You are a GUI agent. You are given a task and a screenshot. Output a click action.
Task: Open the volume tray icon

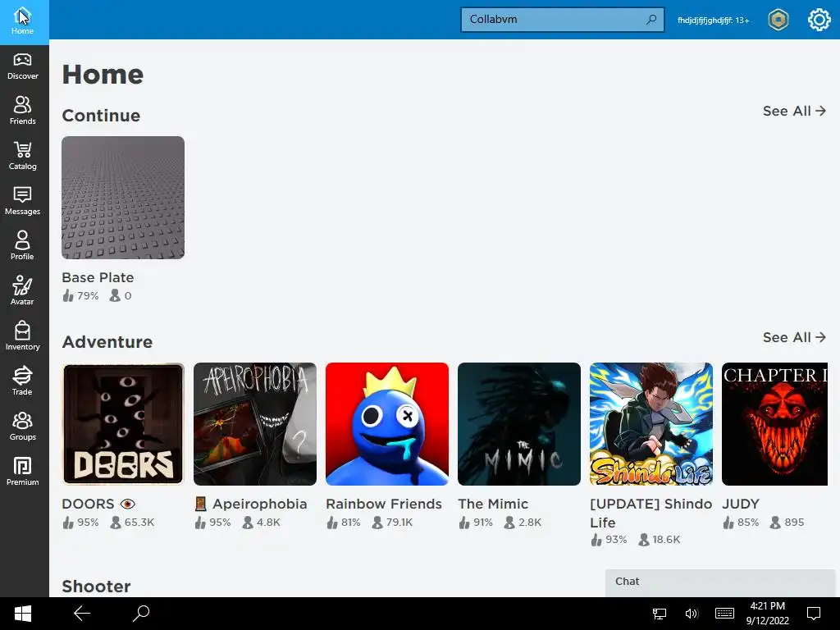[692, 614]
